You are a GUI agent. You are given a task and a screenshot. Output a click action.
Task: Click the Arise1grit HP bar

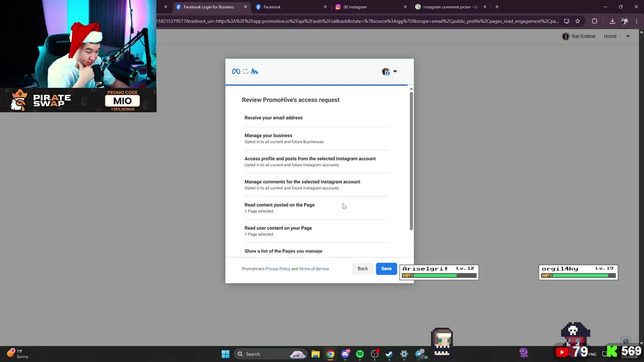point(439,276)
